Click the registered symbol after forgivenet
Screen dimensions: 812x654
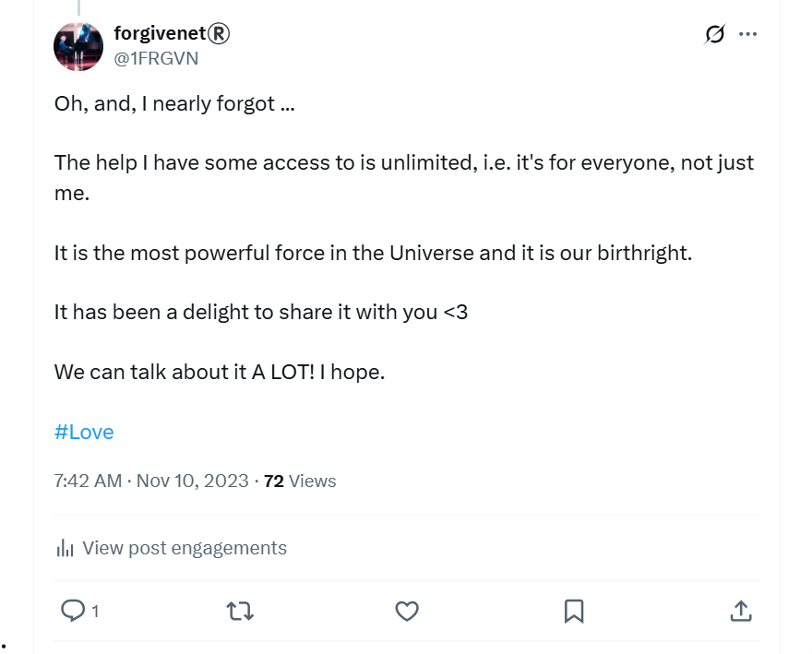coord(219,33)
